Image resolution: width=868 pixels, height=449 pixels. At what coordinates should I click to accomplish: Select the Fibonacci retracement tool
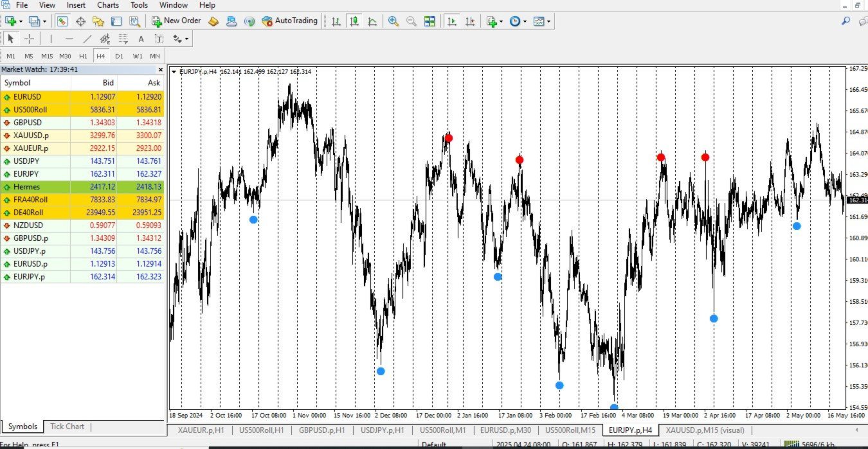tap(123, 39)
